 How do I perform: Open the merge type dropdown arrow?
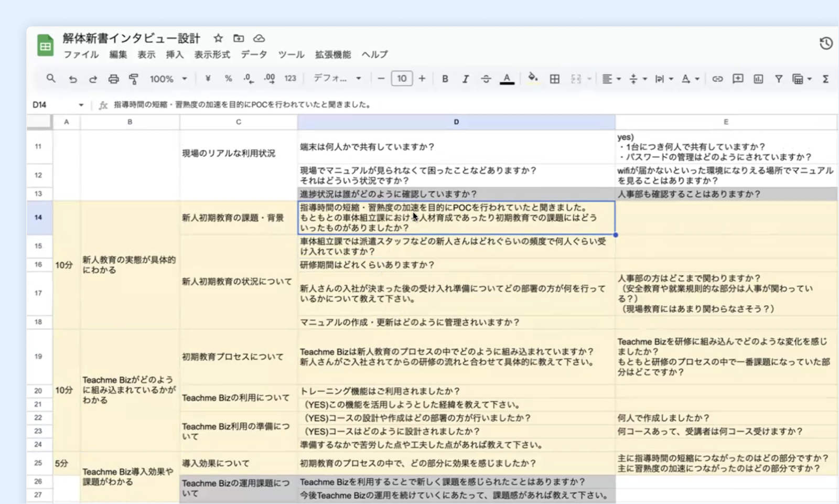click(x=589, y=79)
